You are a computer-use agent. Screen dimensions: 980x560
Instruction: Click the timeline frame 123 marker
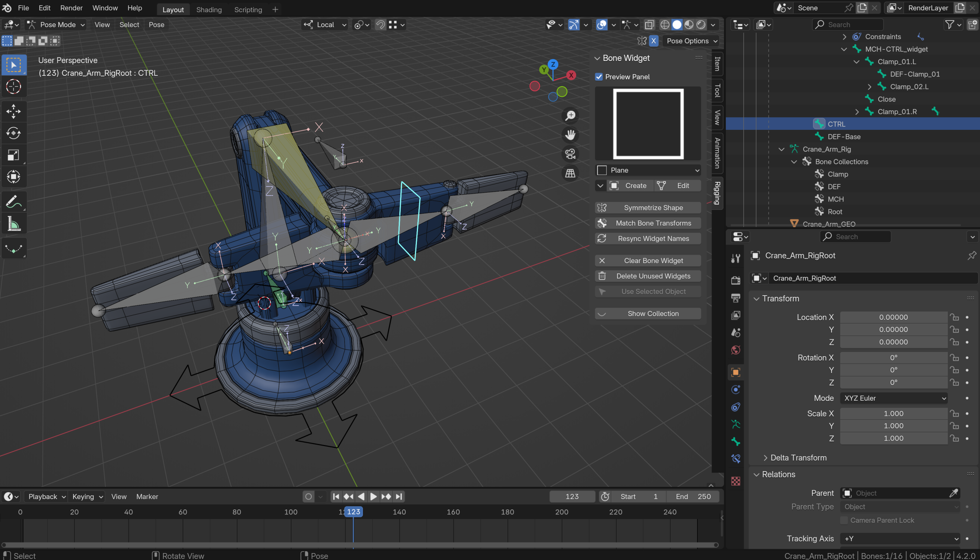point(353,511)
